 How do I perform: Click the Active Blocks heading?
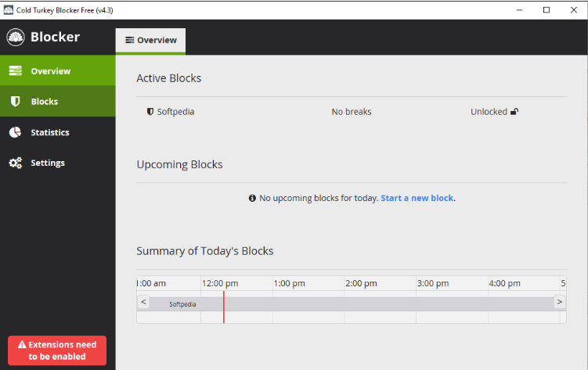[x=169, y=78]
